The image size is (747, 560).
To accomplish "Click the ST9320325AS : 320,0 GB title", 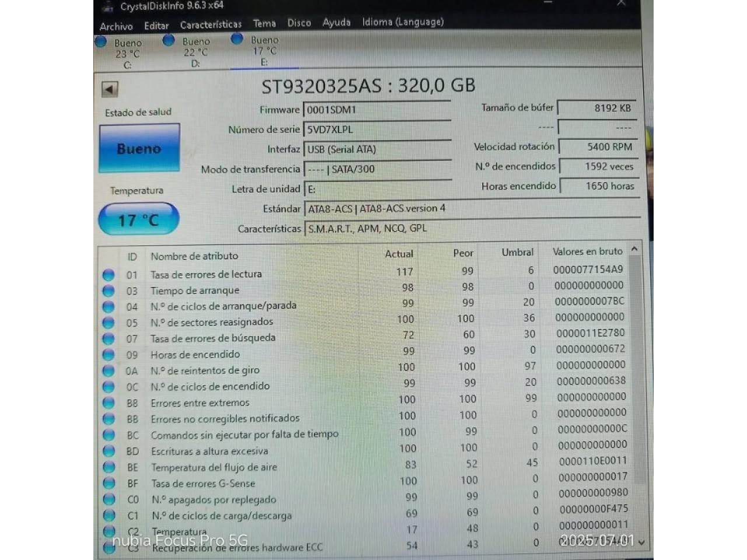I will tap(368, 86).
